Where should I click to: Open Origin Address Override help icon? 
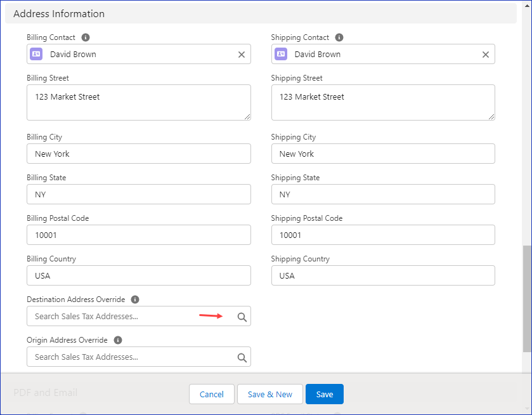click(118, 340)
